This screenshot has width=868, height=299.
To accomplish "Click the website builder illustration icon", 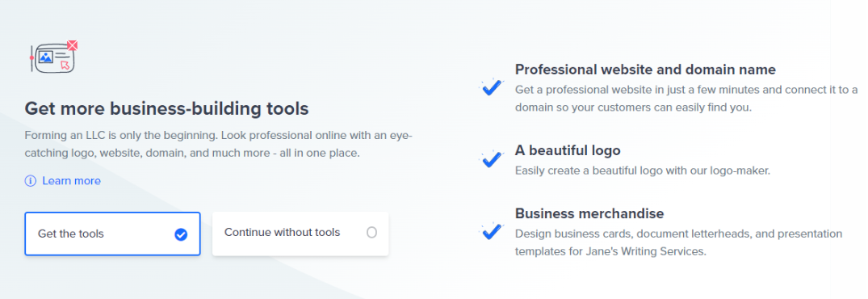I will tap(54, 57).
